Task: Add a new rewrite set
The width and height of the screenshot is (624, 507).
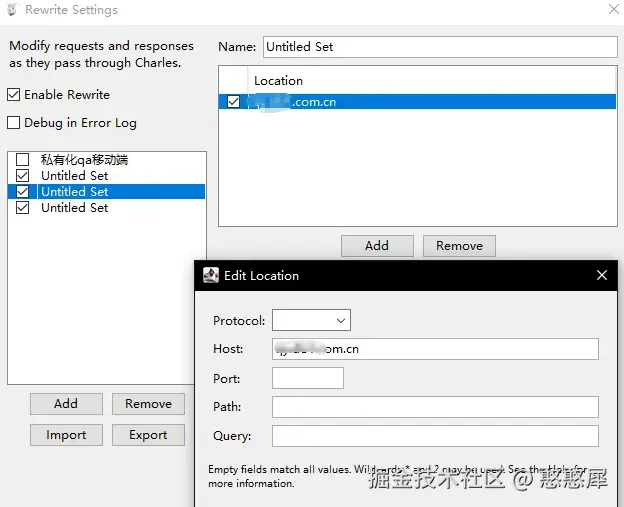Action: click(x=66, y=404)
